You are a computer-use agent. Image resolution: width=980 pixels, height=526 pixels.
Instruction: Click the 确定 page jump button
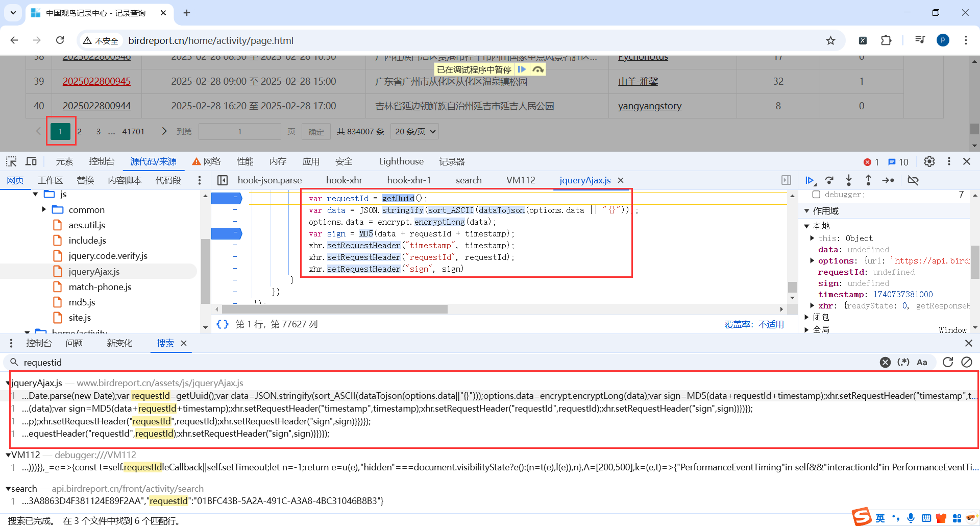(x=316, y=132)
